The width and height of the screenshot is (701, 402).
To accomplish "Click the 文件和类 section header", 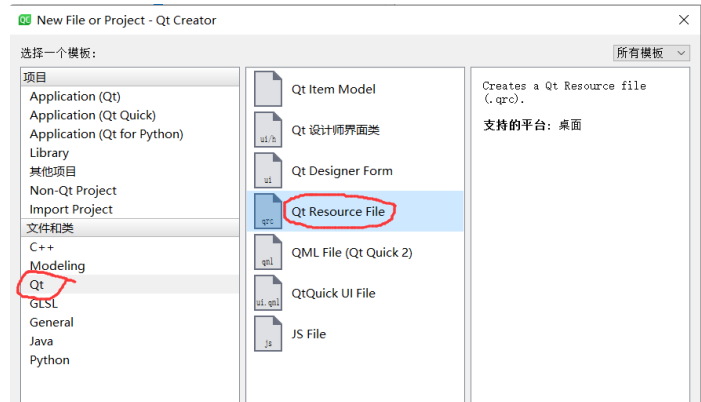I will pyautogui.click(x=130, y=228).
